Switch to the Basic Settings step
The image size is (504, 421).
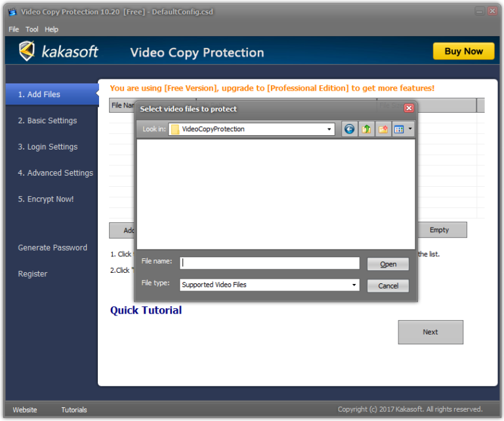coord(47,121)
